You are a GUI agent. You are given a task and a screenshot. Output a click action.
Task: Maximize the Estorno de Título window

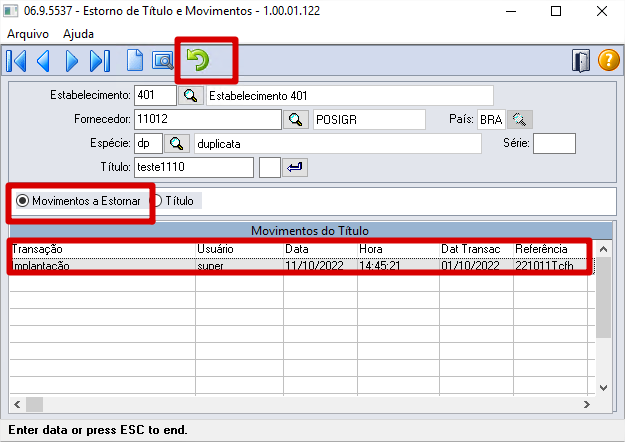(x=556, y=11)
